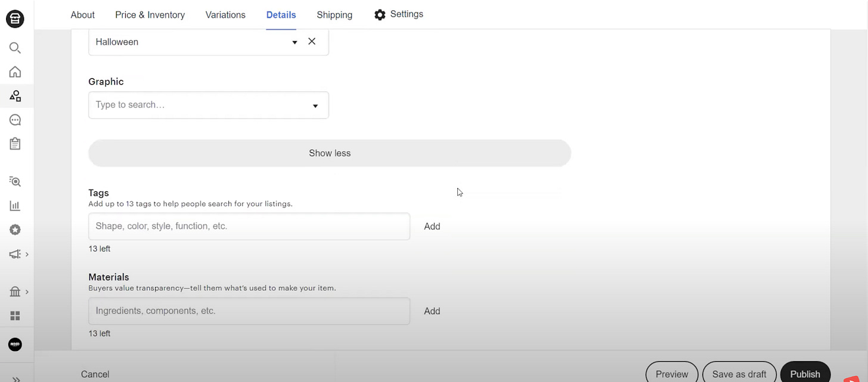Expand the sidebar with the double chevron
The height and width of the screenshot is (382, 868).
(16, 378)
